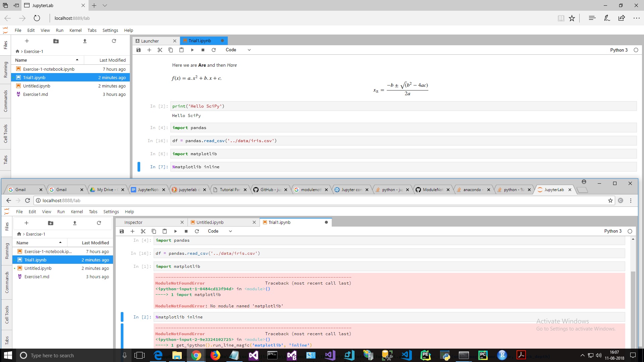
Task: Click save icon in upper notebook toolbar
Action: (138, 50)
